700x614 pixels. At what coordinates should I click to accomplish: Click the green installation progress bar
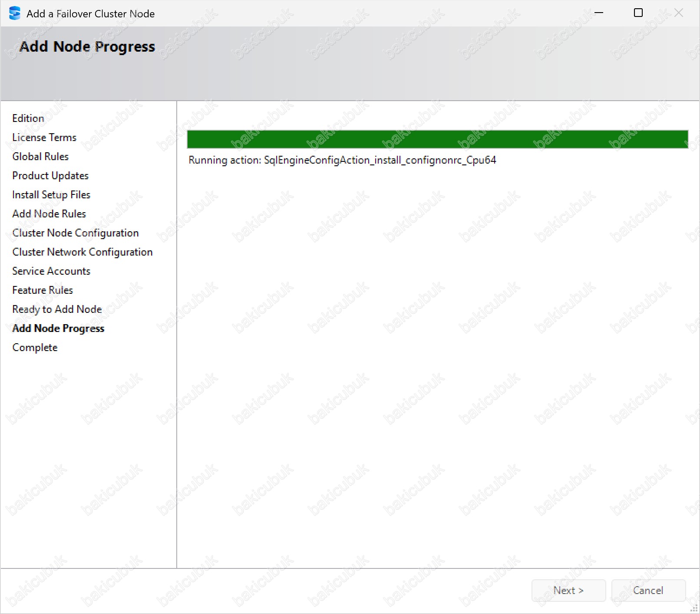[x=437, y=139]
